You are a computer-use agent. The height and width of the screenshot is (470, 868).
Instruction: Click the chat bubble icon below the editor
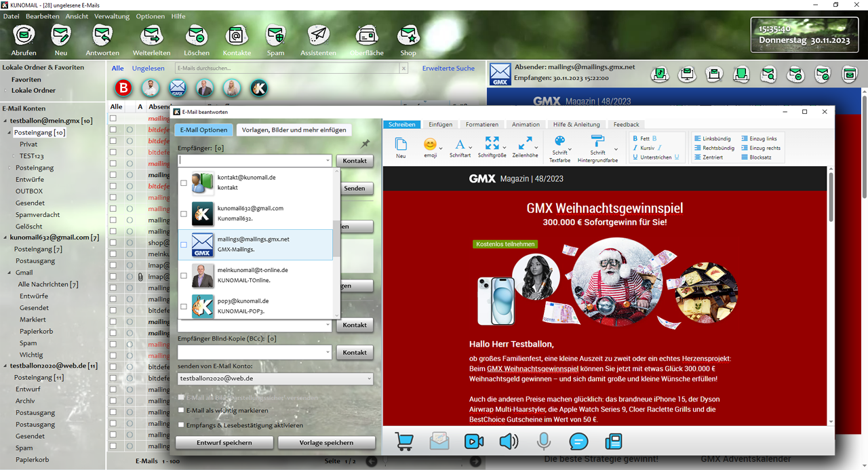[x=578, y=442]
